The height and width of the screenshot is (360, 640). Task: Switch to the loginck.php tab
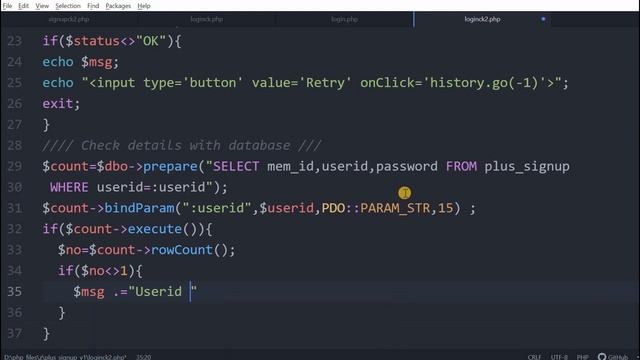pos(207,19)
